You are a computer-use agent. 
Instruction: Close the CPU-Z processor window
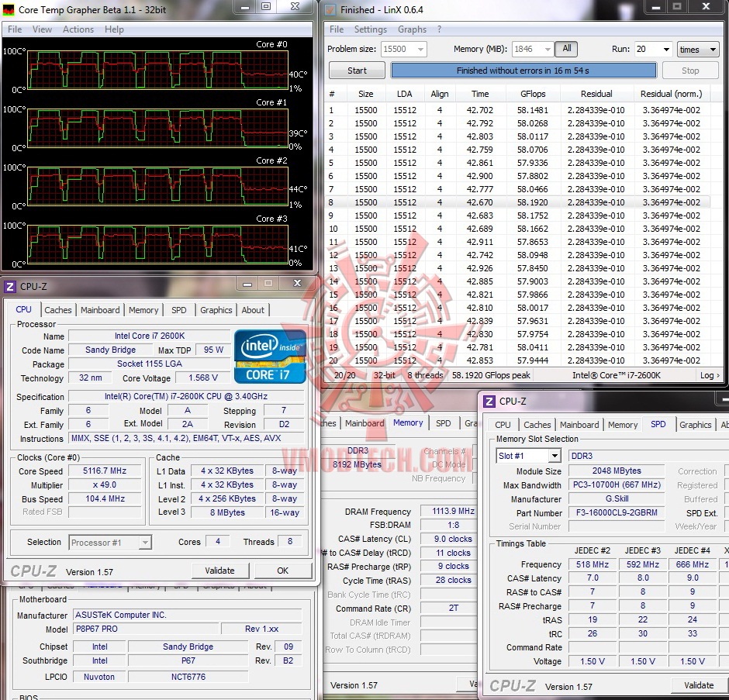(x=298, y=283)
